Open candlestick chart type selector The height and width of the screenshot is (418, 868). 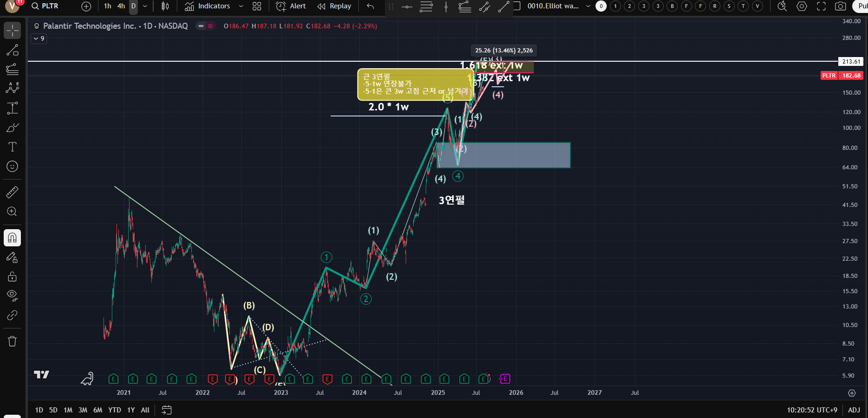tap(165, 6)
